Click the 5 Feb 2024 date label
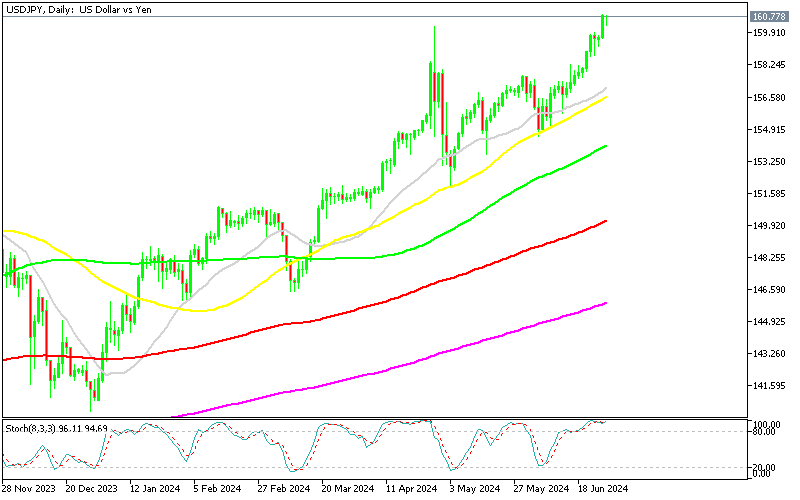 pos(217,489)
